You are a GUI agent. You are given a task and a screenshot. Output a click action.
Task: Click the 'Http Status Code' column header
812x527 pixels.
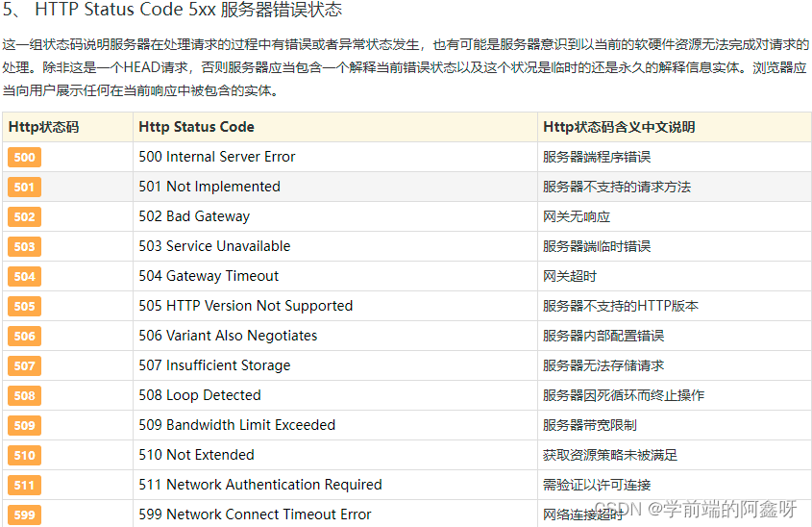[335, 127]
